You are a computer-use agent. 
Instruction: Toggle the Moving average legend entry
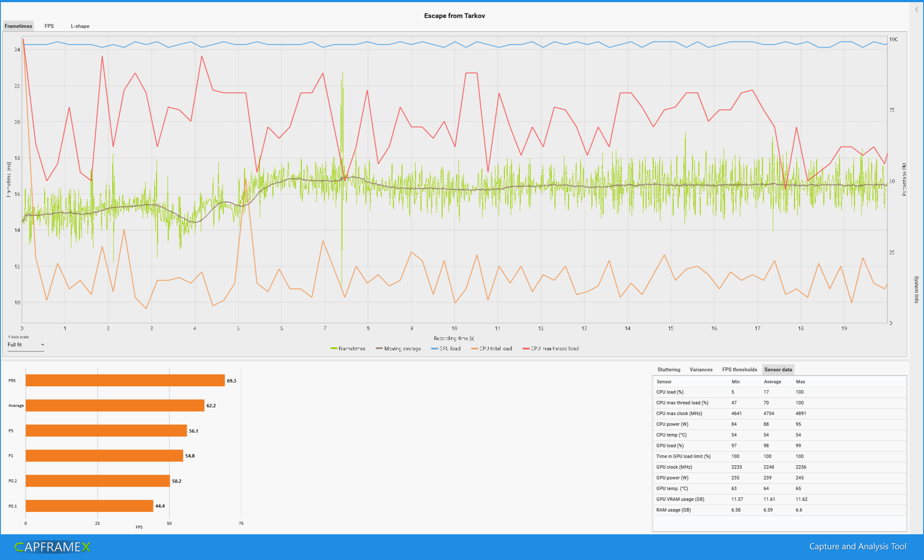tap(398, 349)
